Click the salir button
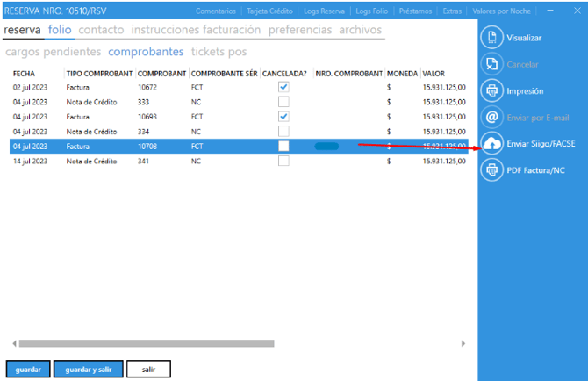 click(x=148, y=370)
